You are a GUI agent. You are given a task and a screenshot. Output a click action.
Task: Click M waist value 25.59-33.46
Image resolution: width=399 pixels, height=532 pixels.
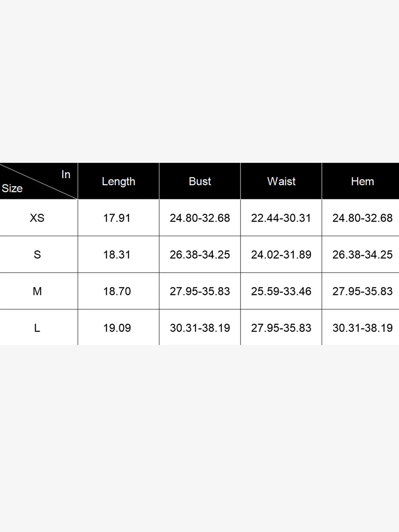point(281,291)
